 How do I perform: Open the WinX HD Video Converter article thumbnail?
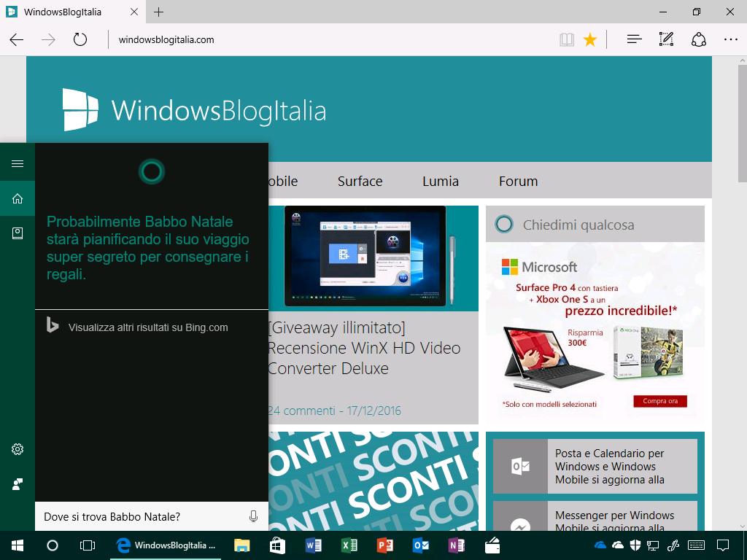pyautogui.click(x=373, y=258)
